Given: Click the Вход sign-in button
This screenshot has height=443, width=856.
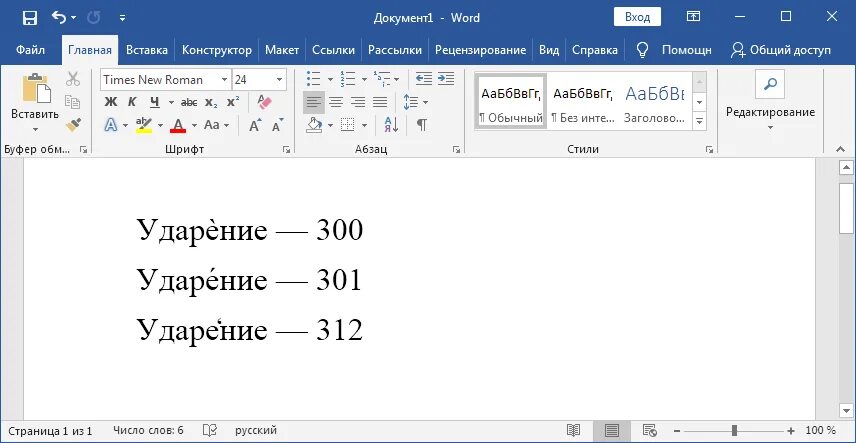Looking at the screenshot, I should coord(637,17).
